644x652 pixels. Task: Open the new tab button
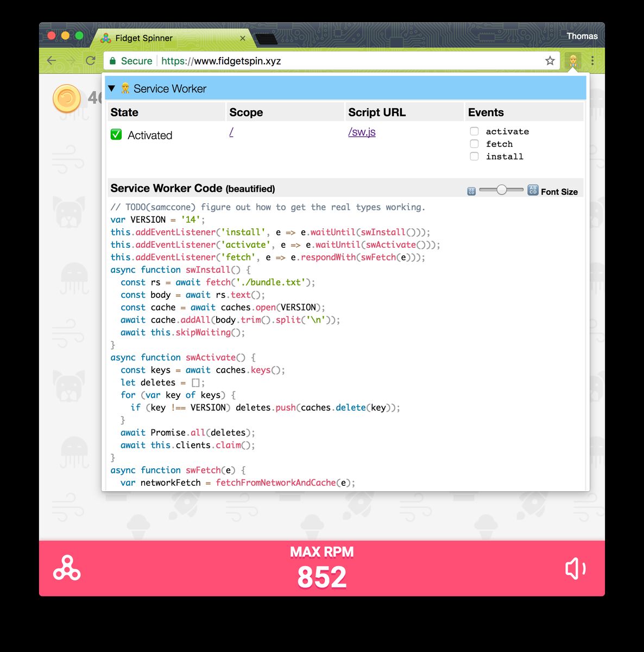[266, 39]
